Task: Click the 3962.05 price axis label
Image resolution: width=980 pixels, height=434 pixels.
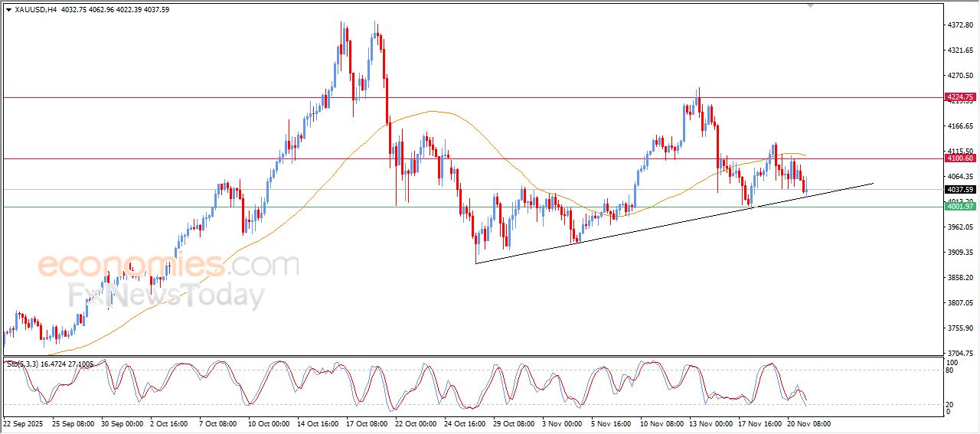Action: pyautogui.click(x=960, y=227)
